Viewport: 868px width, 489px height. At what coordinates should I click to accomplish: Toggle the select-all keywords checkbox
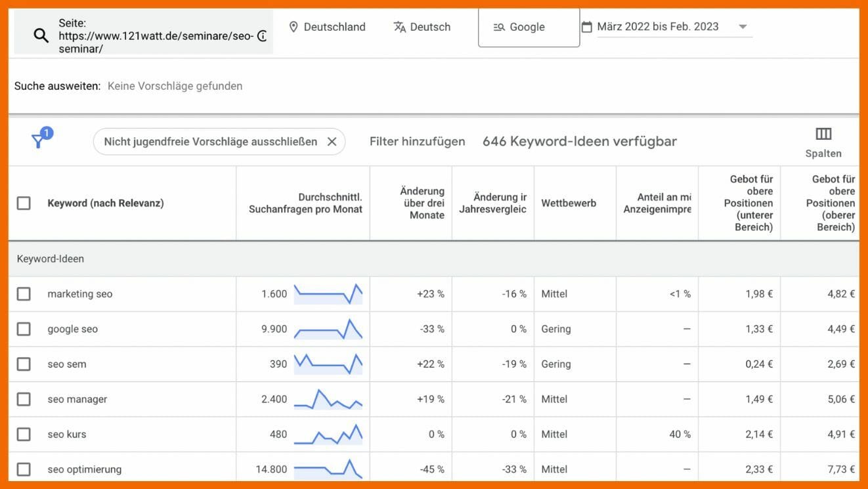[24, 203]
